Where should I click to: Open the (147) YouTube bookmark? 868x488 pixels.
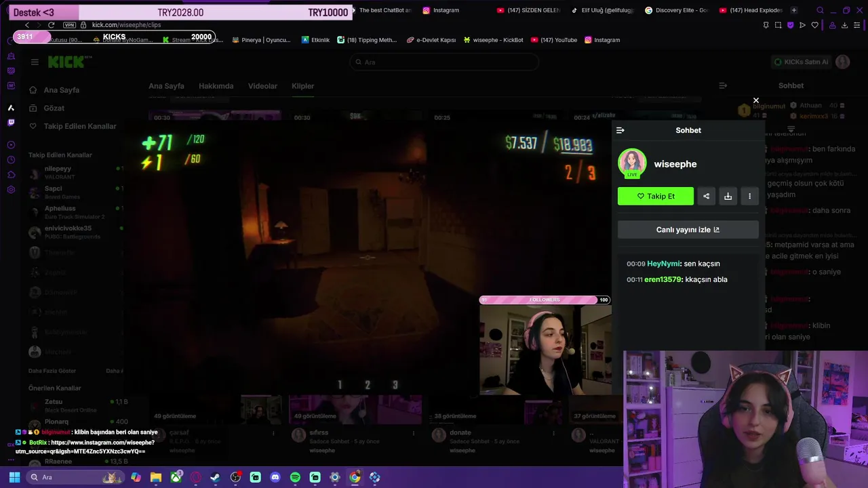point(554,40)
